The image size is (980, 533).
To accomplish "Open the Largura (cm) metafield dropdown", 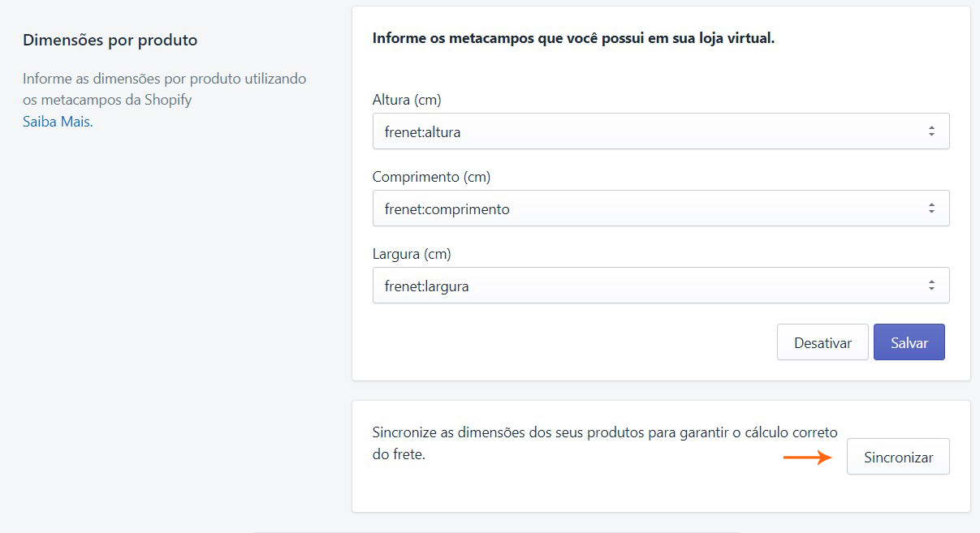I will click(659, 285).
